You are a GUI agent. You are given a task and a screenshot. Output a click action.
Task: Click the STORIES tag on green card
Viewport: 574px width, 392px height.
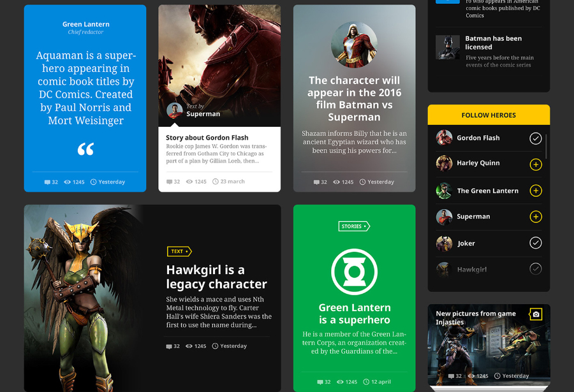[354, 226]
